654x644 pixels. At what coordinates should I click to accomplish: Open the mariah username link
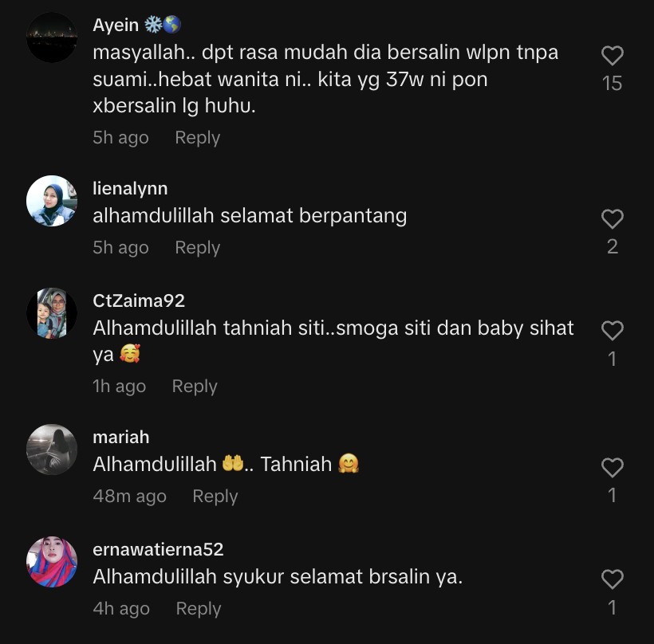tap(121, 438)
